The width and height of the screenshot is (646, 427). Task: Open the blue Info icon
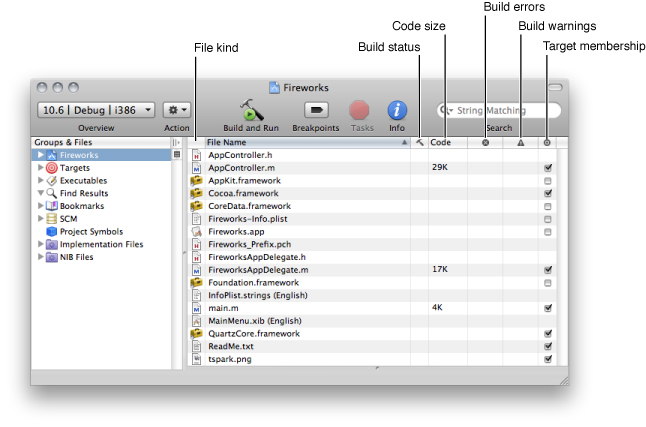(x=397, y=110)
